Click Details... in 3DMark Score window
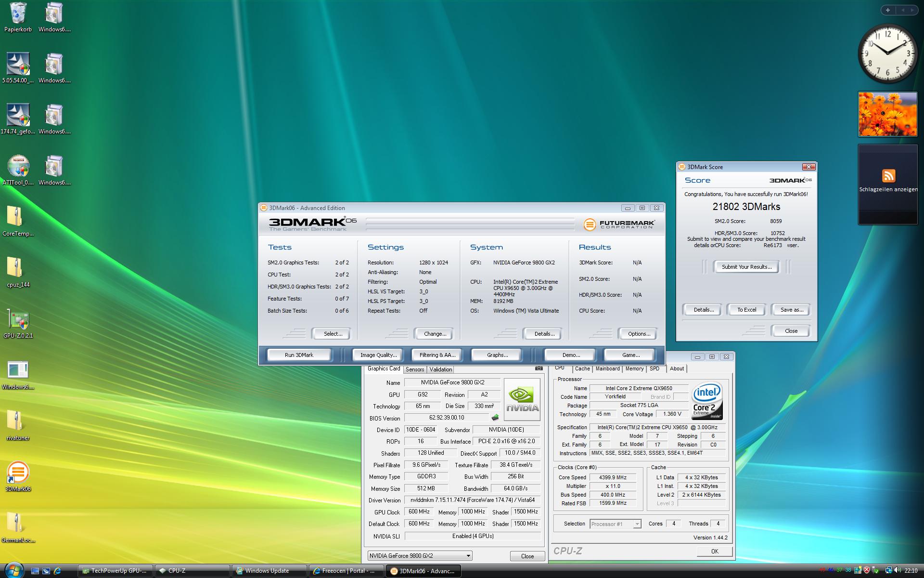 (x=703, y=310)
